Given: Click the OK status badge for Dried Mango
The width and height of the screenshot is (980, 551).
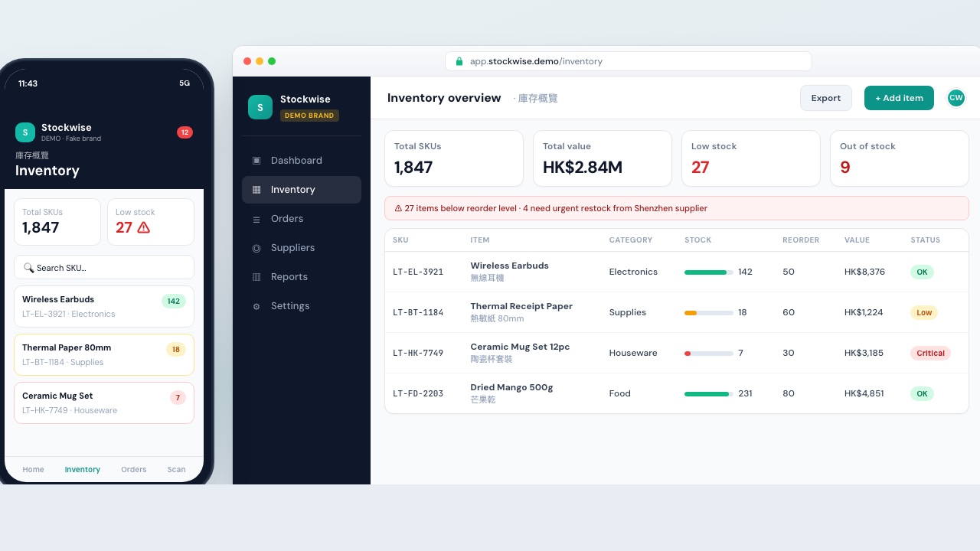Looking at the screenshot, I should pos(922,393).
